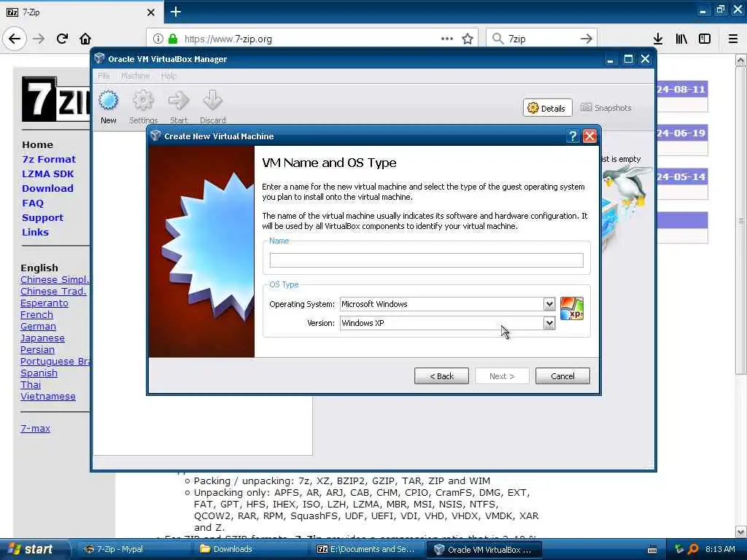The width and height of the screenshot is (747, 560).
Task: Click the browser Home icon
Action: pos(85,39)
